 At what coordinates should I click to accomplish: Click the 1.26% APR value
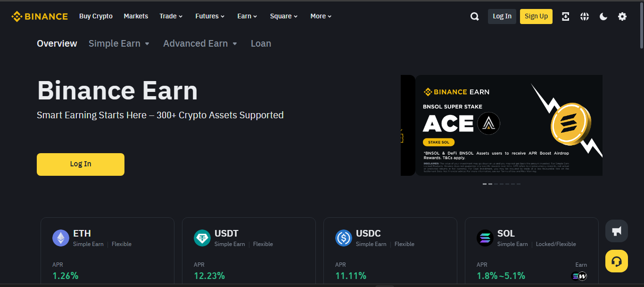(65, 276)
